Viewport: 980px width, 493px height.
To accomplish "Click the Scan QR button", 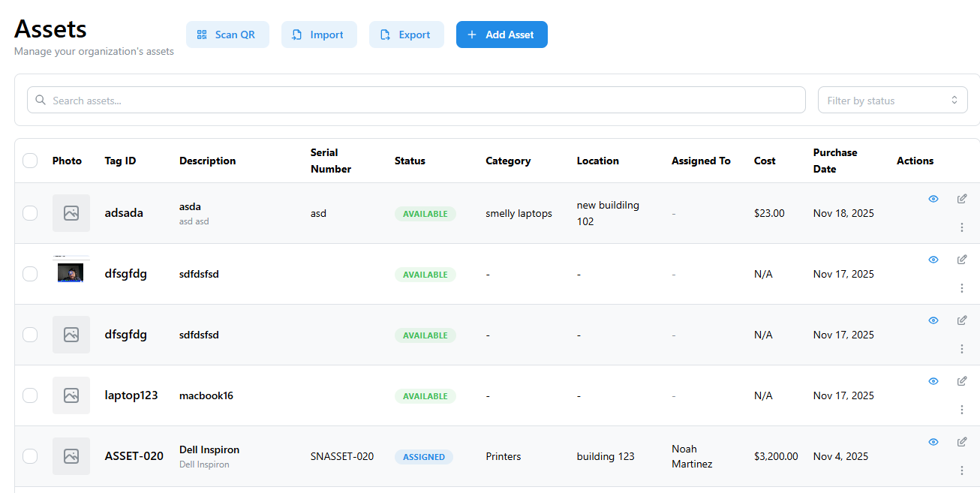I will (227, 35).
